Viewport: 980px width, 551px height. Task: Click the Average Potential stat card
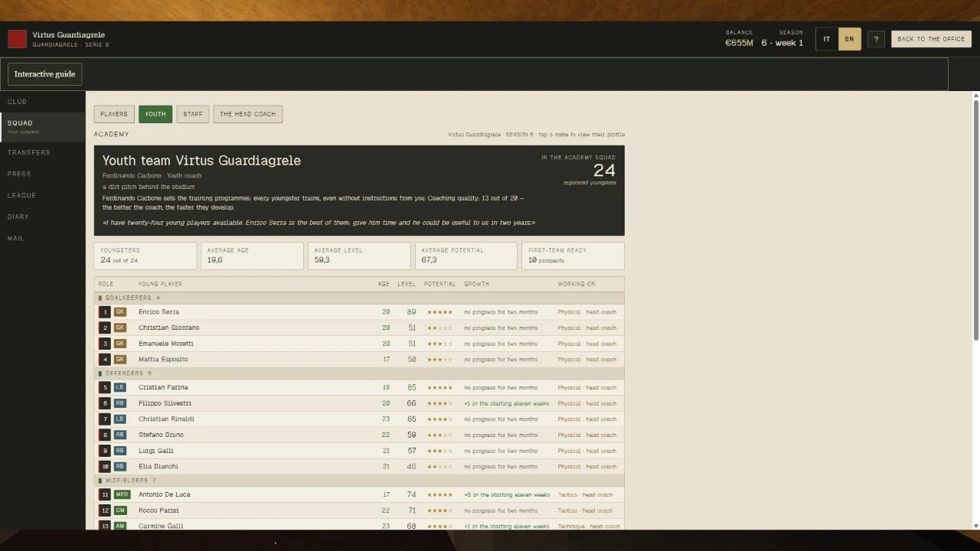[x=466, y=256]
